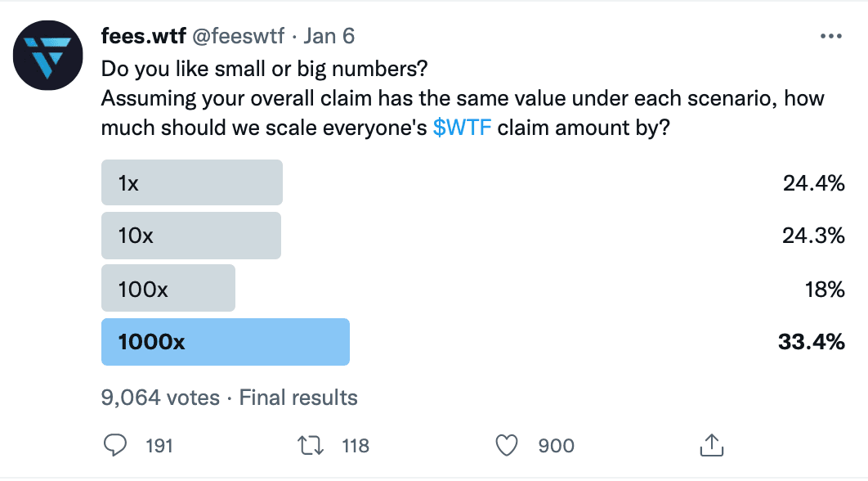The image size is (868, 481).
Task: Click the like count 900
Action: 557,446
